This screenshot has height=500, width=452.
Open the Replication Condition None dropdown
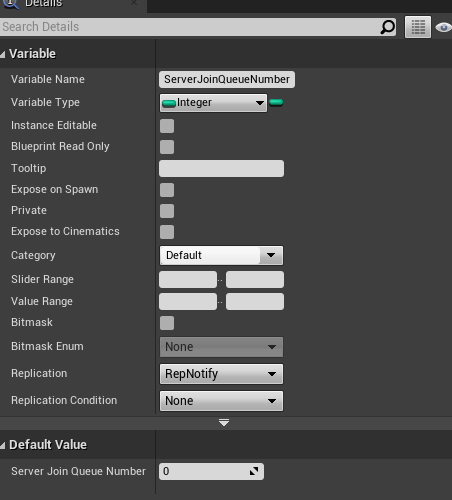point(221,401)
